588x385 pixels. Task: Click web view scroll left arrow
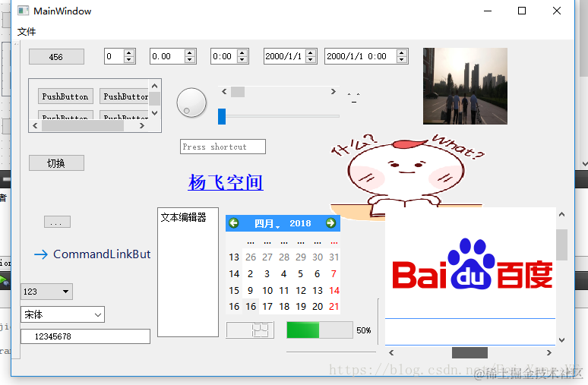(391, 353)
